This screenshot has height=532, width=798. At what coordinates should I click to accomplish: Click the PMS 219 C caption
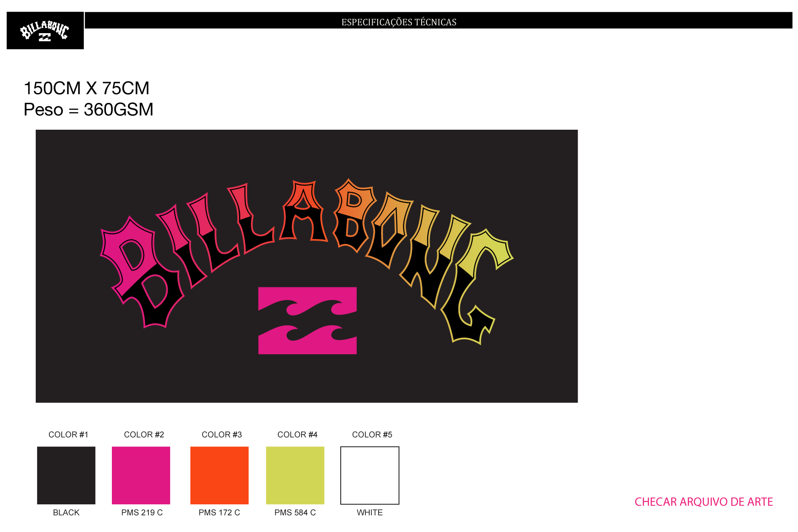coord(142,512)
